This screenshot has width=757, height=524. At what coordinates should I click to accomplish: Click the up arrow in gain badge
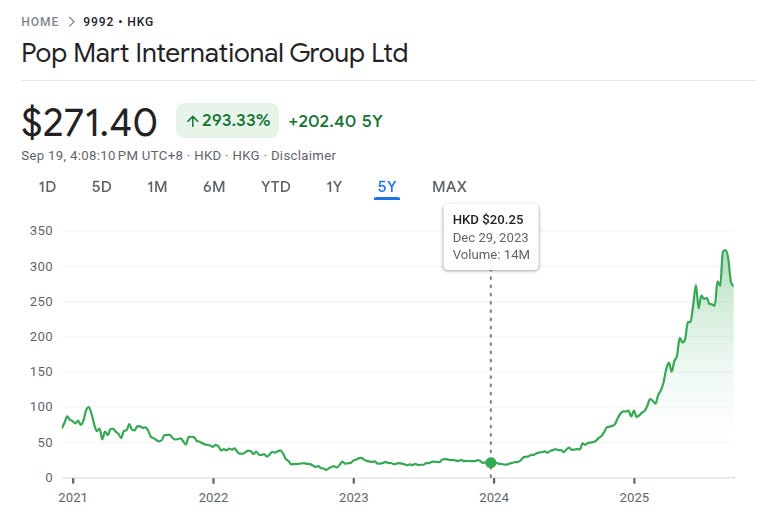tap(193, 121)
